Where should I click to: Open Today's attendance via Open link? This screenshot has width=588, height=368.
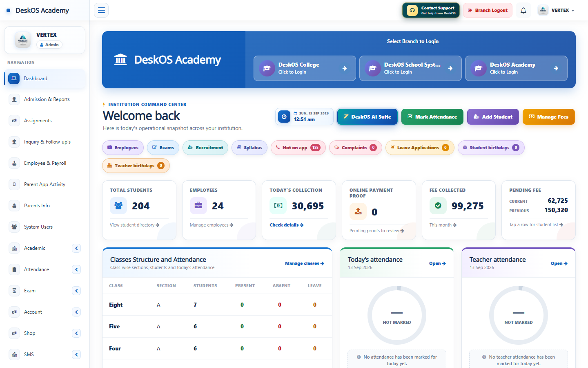[x=437, y=264]
